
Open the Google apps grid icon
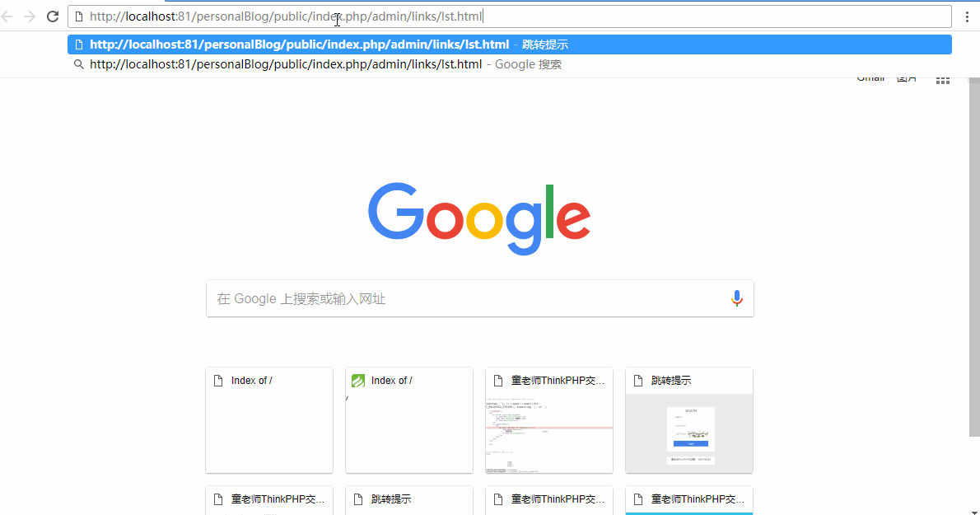tap(942, 80)
